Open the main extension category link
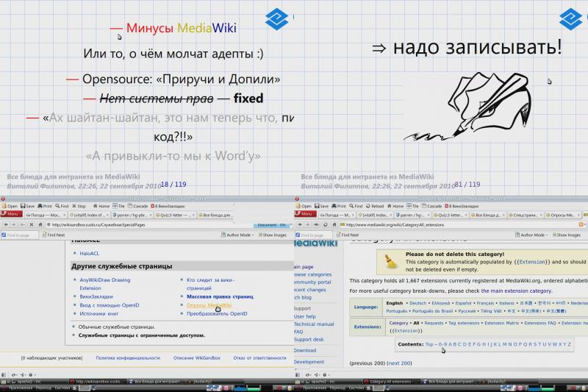588x392 pixels. pos(516,291)
